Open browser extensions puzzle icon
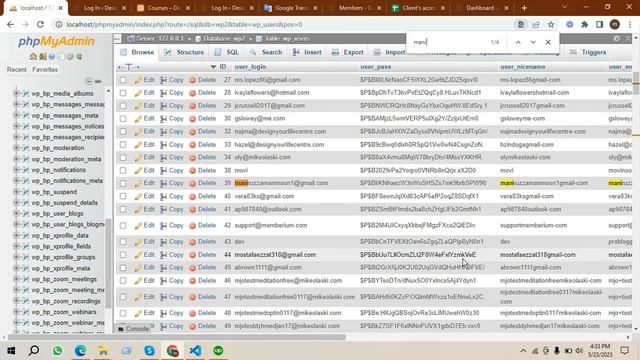640x360 pixels. (x=584, y=24)
